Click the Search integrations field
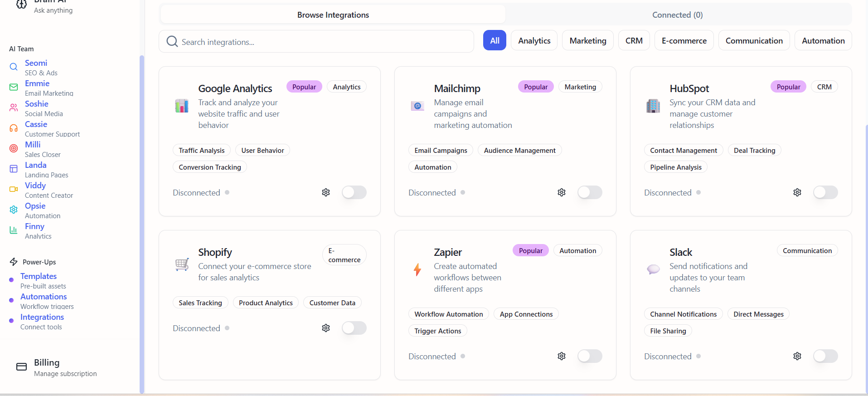Screen dimensions: 868x396 point(317,42)
